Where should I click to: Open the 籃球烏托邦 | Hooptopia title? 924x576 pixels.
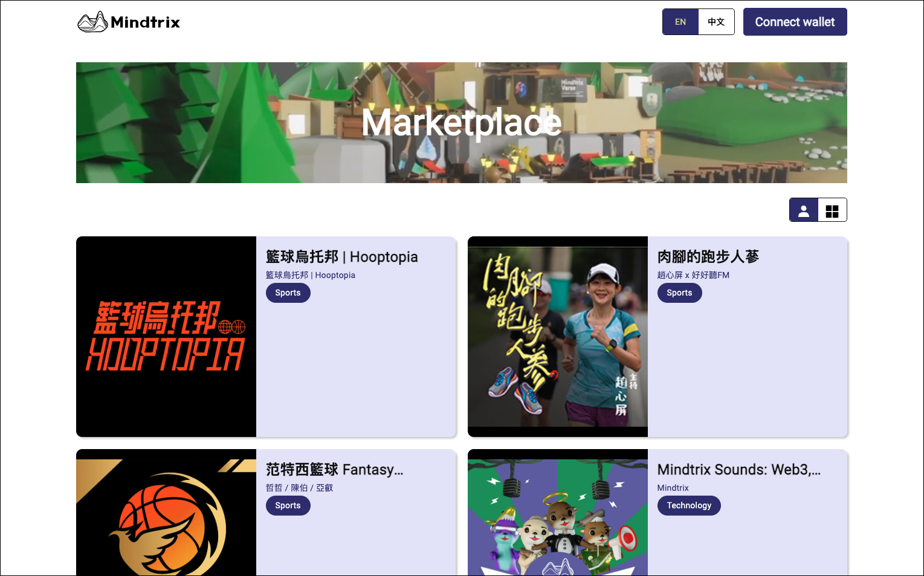[x=342, y=257]
